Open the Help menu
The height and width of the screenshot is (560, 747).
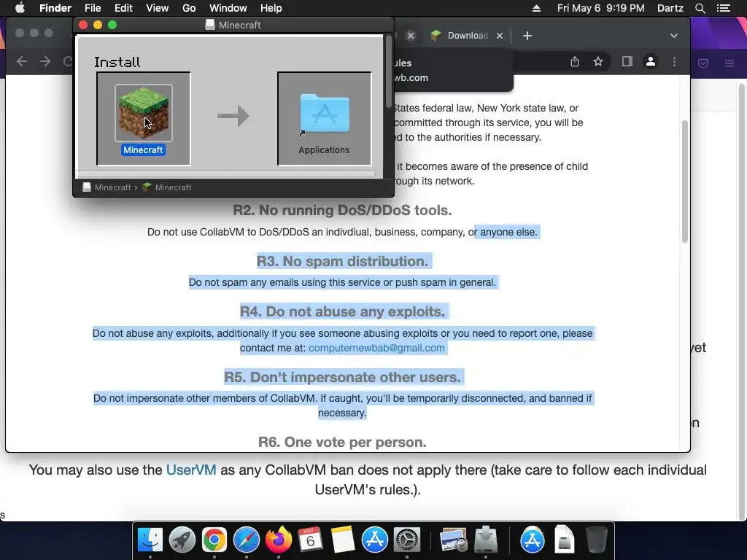click(x=271, y=8)
